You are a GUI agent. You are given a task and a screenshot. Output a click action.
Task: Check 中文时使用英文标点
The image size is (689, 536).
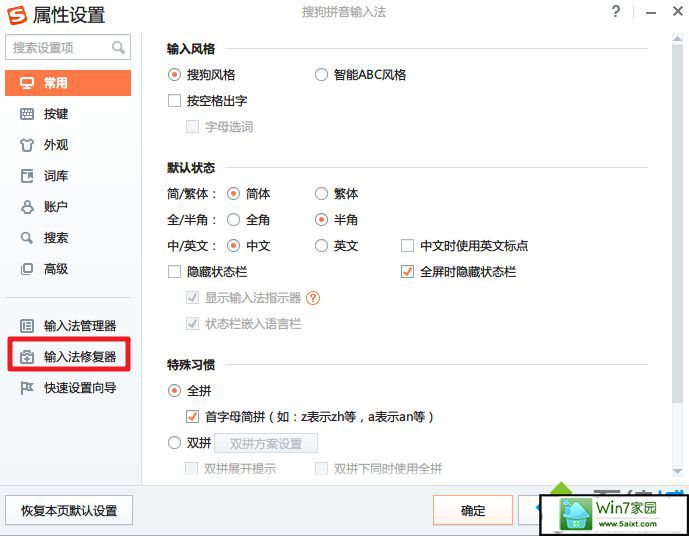[407, 246]
